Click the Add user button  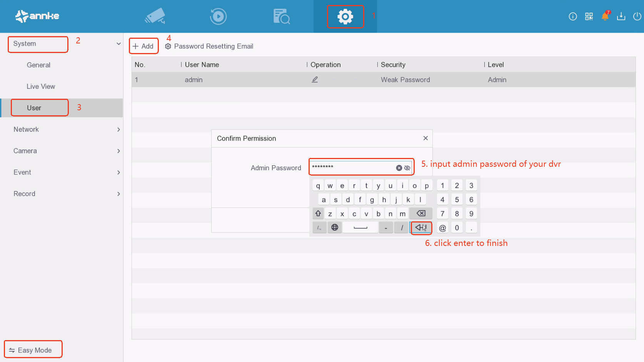click(x=143, y=46)
